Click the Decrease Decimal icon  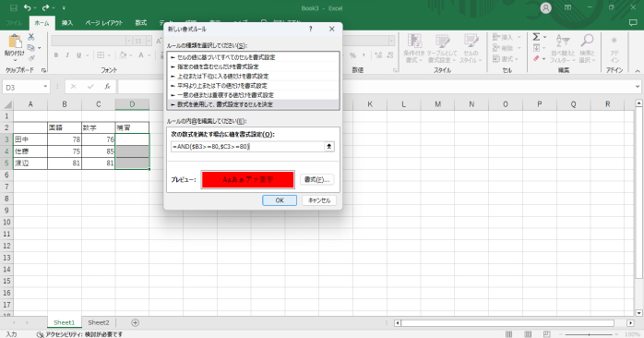pyautogui.click(x=389, y=55)
